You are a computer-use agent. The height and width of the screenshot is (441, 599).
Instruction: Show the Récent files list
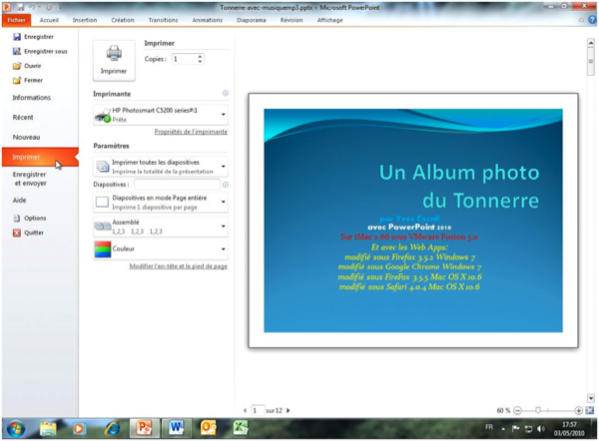(23, 117)
